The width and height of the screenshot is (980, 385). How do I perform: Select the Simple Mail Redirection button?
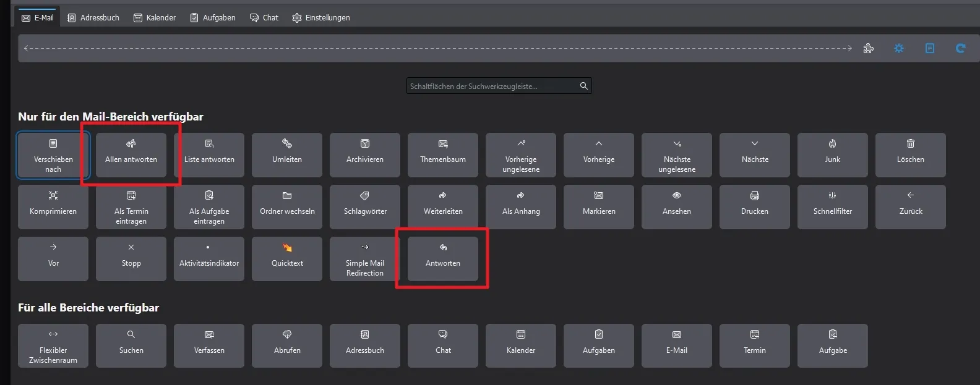pos(365,259)
